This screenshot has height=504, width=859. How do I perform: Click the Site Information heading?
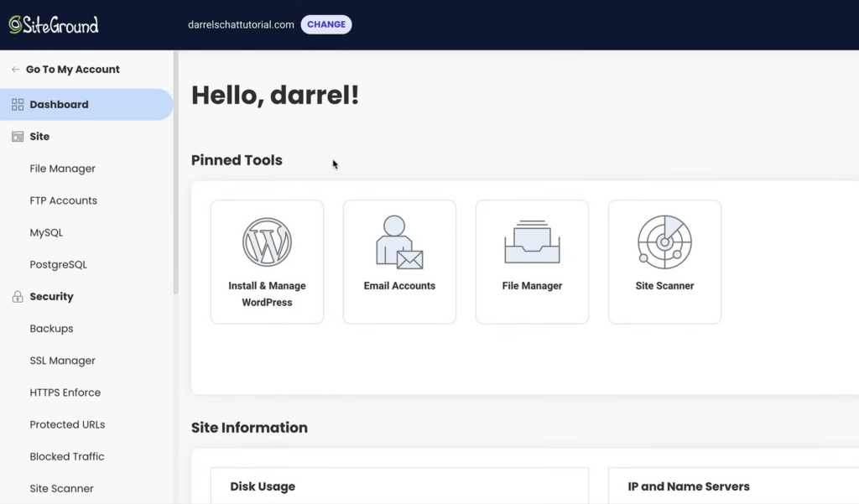tap(249, 428)
